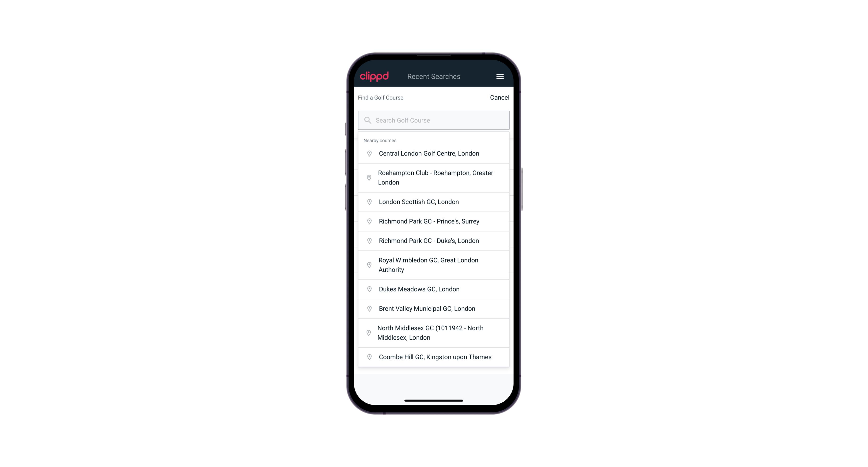Viewport: 868px width, 467px height.
Task: Click Recent Searches header title
Action: 434,76
